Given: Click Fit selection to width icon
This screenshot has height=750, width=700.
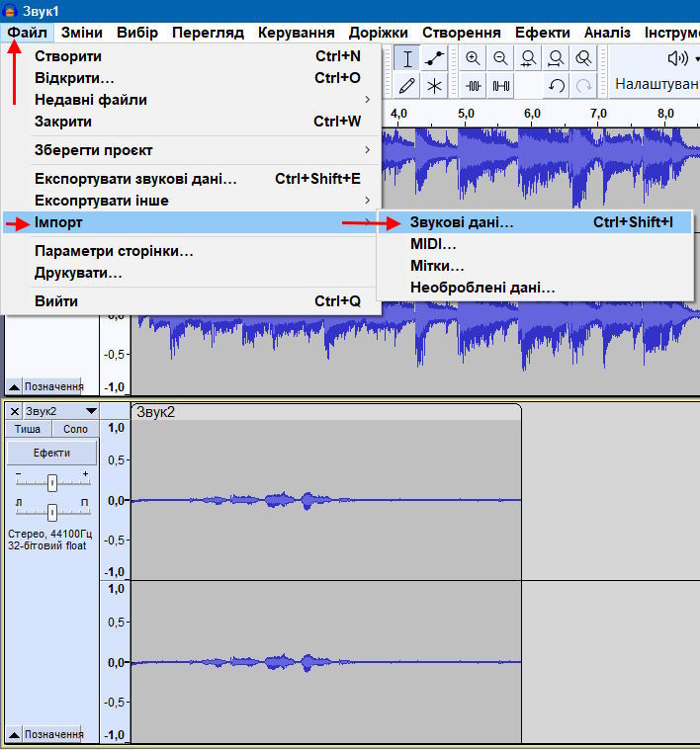Looking at the screenshot, I should click(528, 59).
